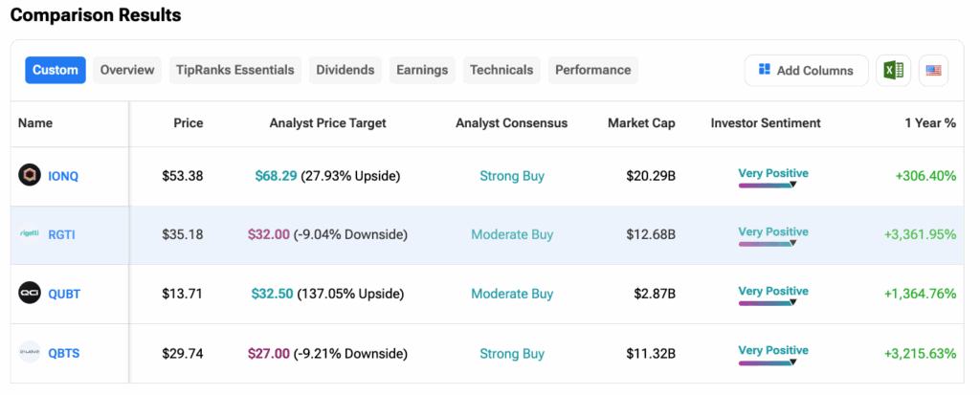Open the QBTS ticker link
This screenshot has width=980, height=395.
(64, 354)
